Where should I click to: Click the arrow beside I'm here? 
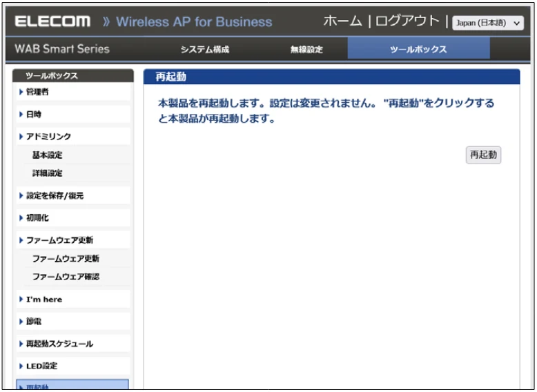(x=21, y=300)
